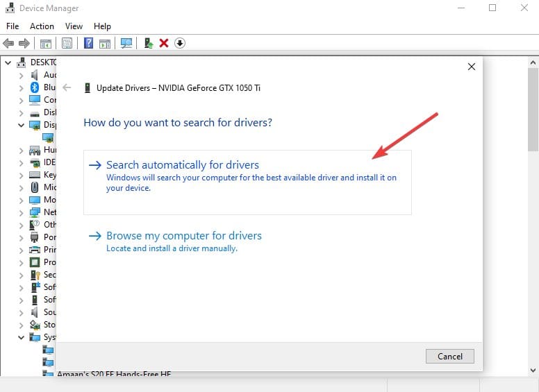Select the Bluetooth category icon in the tree
Viewport: 539px width, 392px height.
35,87
